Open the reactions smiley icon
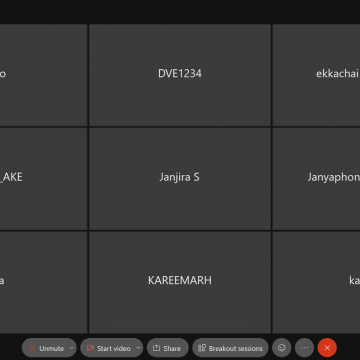 point(282,348)
